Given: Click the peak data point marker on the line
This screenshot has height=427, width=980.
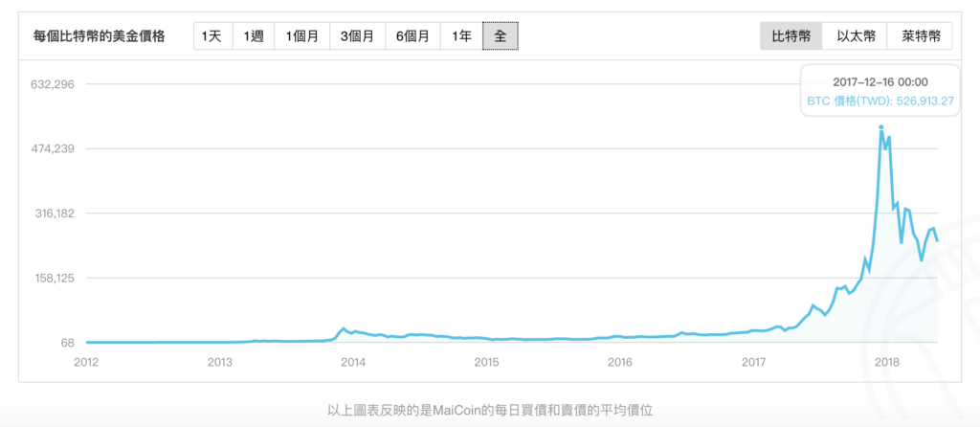Looking at the screenshot, I should tap(880, 127).
